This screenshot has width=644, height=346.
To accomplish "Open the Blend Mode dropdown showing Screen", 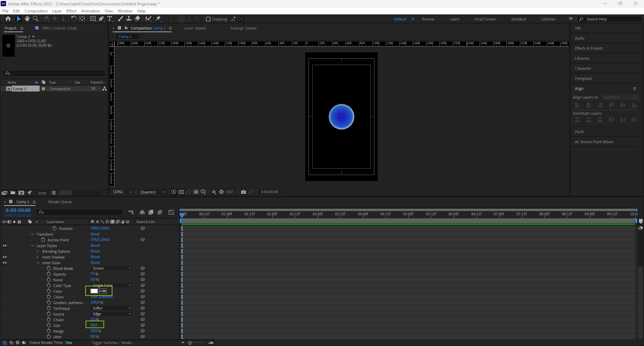I will (x=112, y=268).
